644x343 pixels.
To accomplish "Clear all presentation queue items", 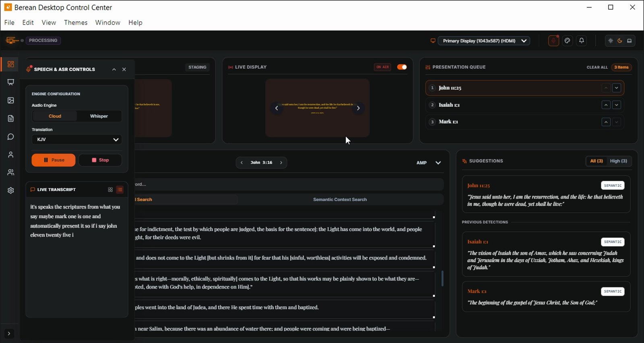I will tap(597, 67).
